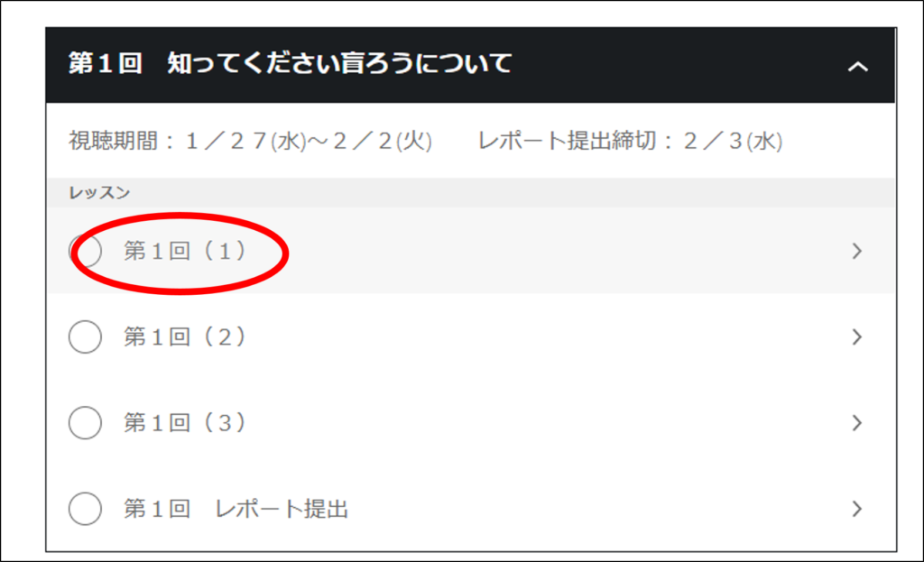Collapse the 第1回 section with the up chevron

coord(857,67)
